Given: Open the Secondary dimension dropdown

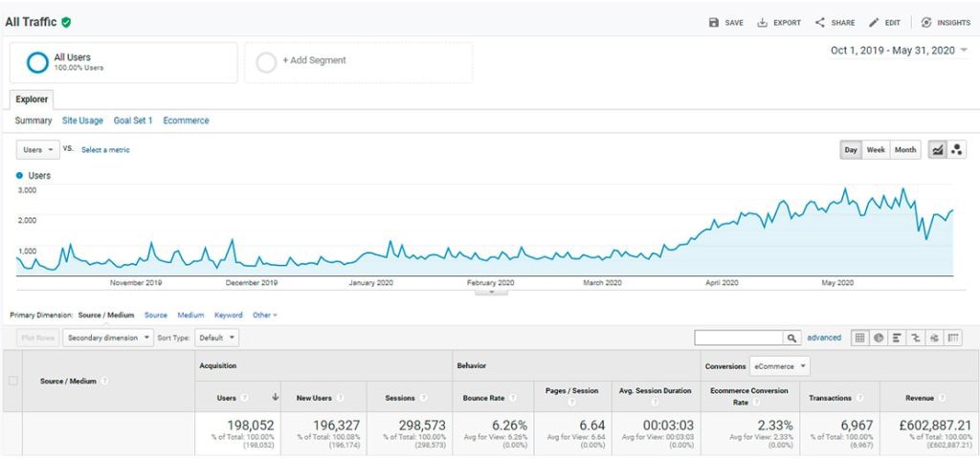Looking at the screenshot, I should click(x=107, y=338).
